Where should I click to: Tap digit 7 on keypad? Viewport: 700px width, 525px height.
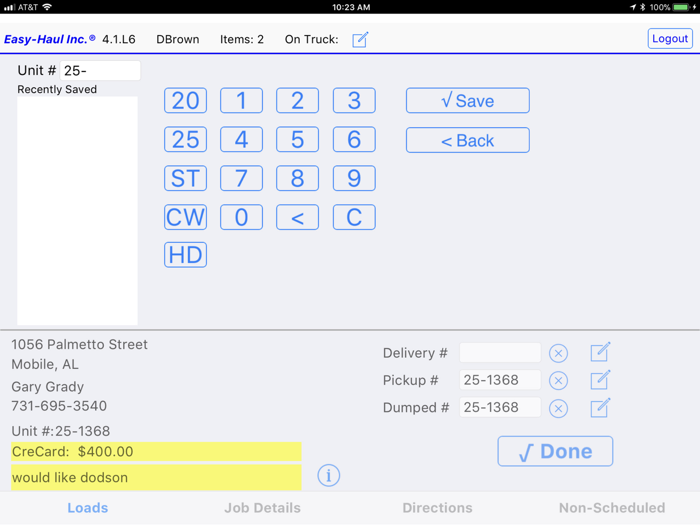(242, 178)
